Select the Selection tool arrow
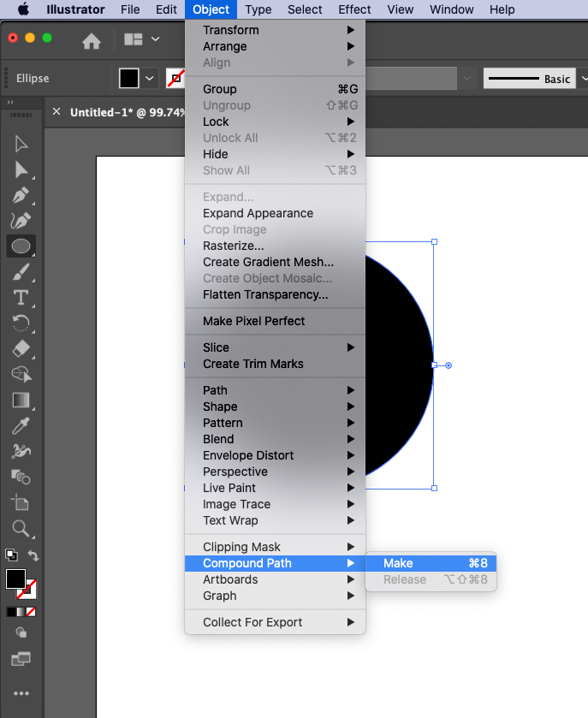This screenshot has height=718, width=588. pyautogui.click(x=21, y=143)
